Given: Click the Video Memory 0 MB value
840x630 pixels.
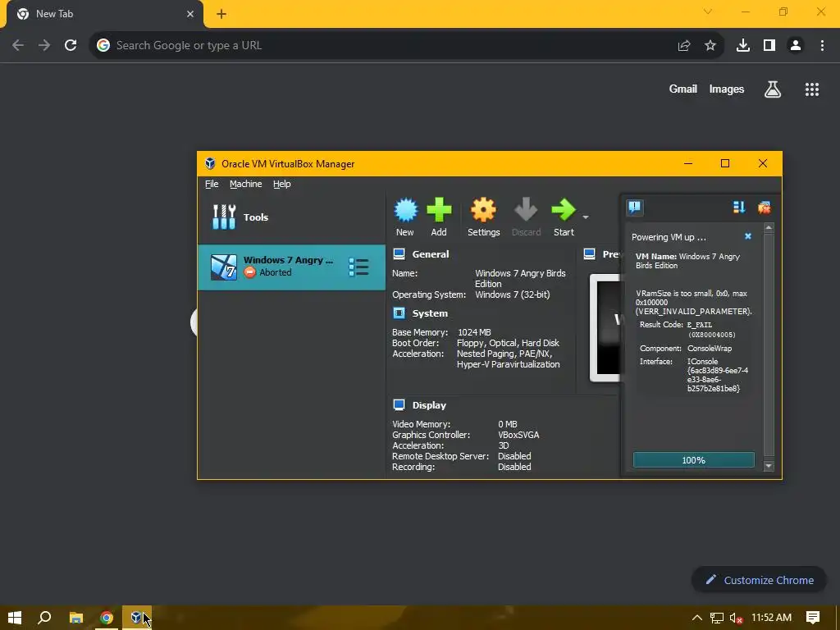Looking at the screenshot, I should pyautogui.click(x=507, y=424).
